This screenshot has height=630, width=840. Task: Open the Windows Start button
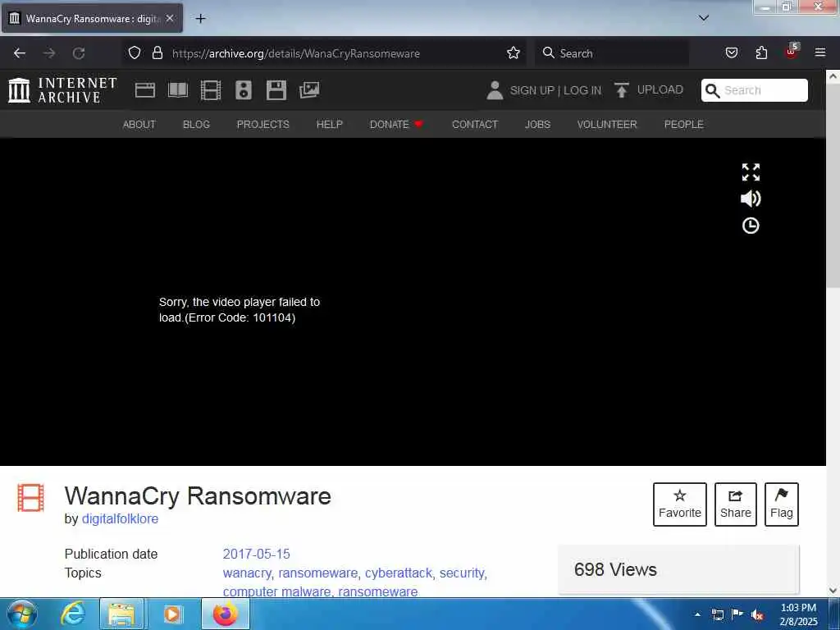tap(22, 614)
